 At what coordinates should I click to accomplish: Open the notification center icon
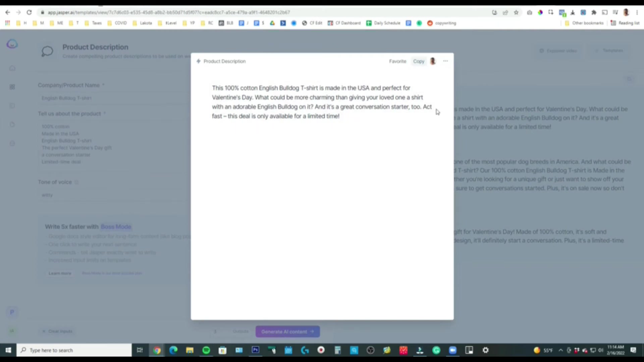(x=633, y=350)
